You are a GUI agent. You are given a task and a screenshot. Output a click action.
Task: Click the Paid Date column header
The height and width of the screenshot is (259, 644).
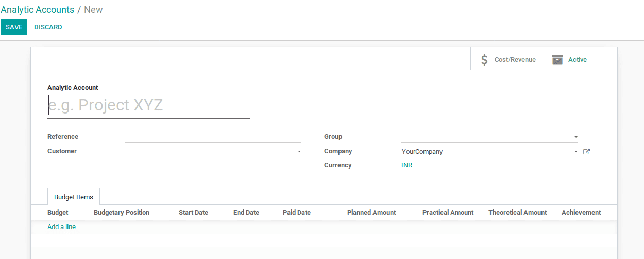coord(297,213)
